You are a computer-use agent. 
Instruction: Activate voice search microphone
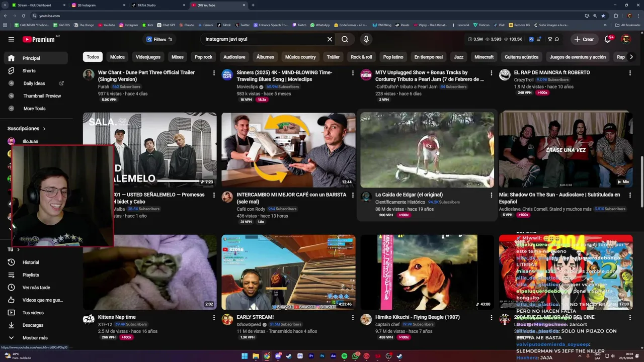pyautogui.click(x=366, y=39)
